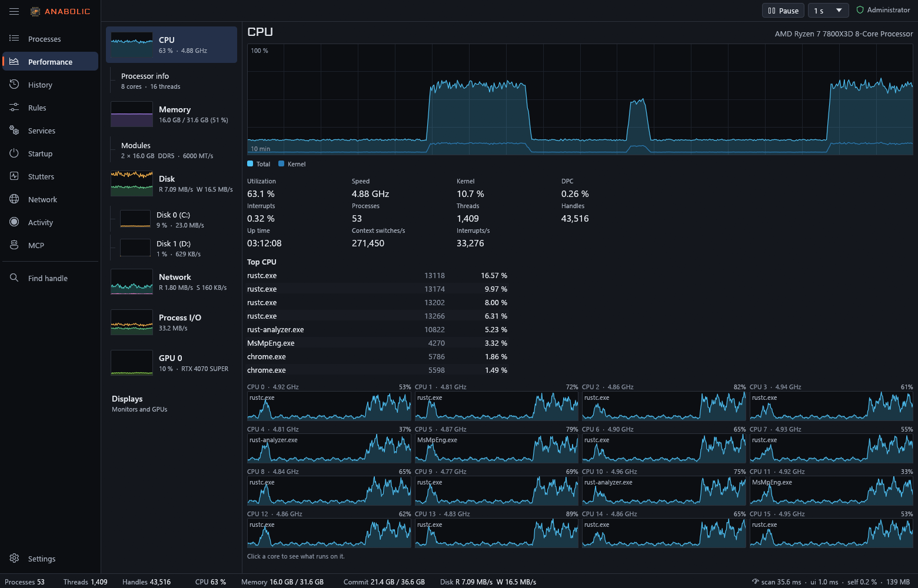Click the History clock icon
The width and height of the screenshot is (918, 588).
pos(14,85)
